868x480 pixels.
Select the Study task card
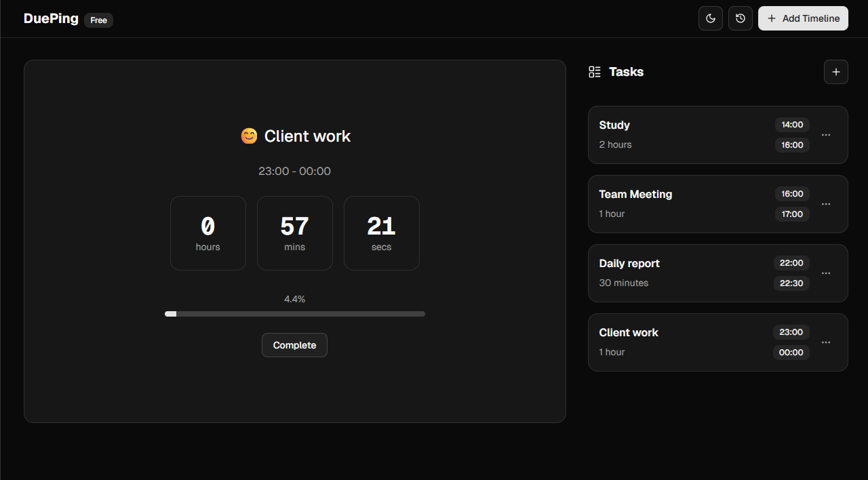tap(678, 135)
